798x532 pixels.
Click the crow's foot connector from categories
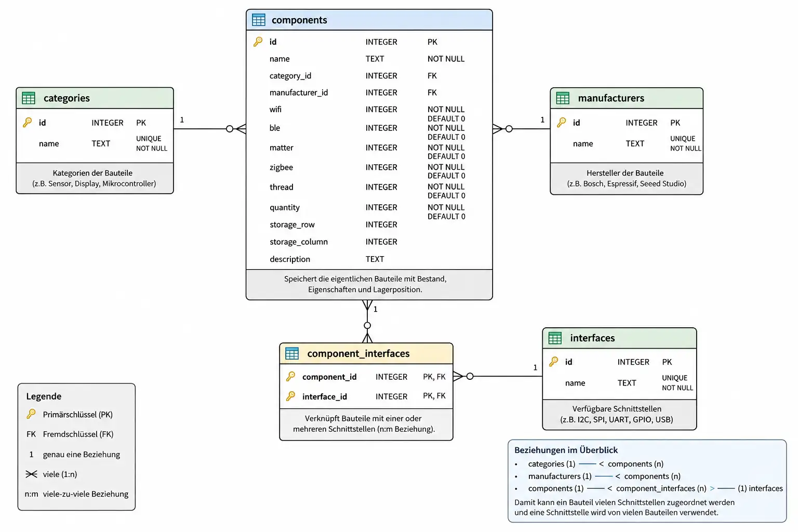tap(241, 129)
